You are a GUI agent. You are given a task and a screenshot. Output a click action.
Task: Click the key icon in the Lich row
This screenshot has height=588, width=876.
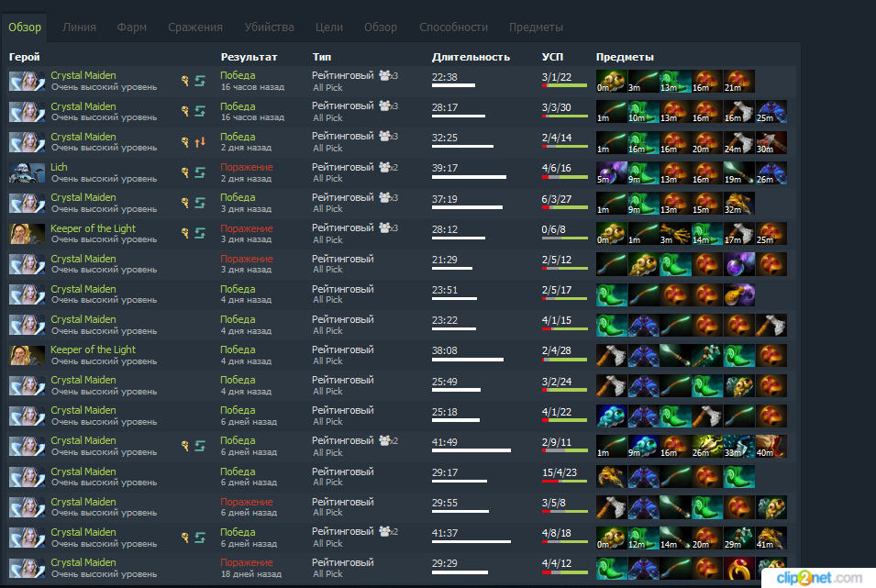[185, 172]
